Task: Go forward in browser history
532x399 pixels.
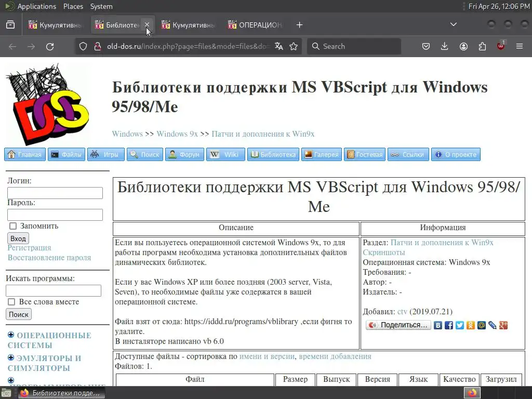Action: coord(31,46)
